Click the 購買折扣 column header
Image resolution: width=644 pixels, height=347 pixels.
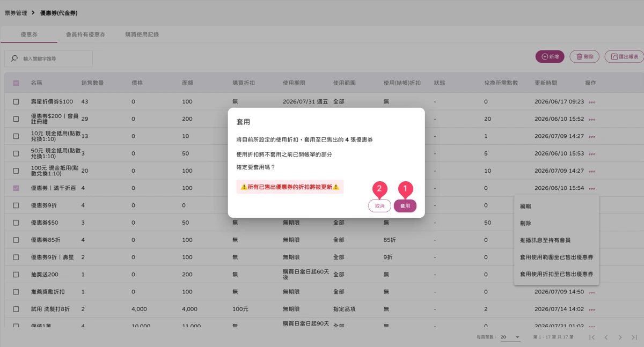coord(244,83)
